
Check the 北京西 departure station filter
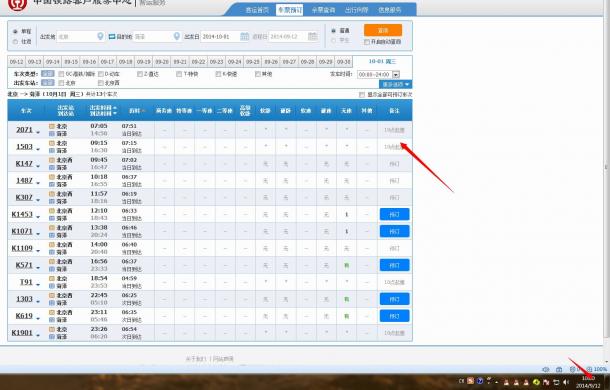click(101, 83)
